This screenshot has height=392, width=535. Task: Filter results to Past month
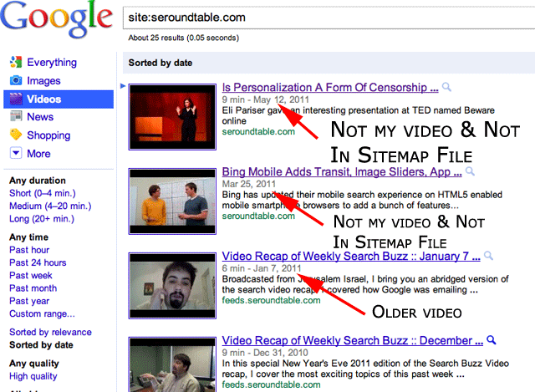click(33, 288)
